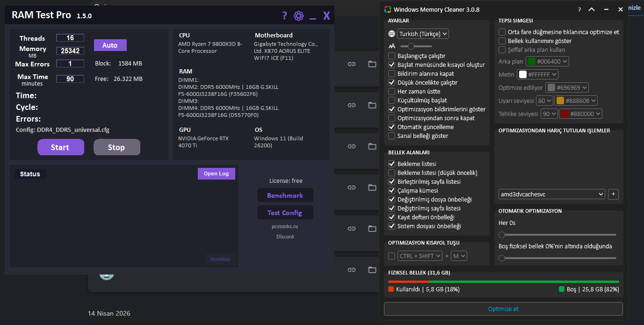Uncheck Otomatik güncelleme option
The width and height of the screenshot is (644, 325).
(391, 127)
